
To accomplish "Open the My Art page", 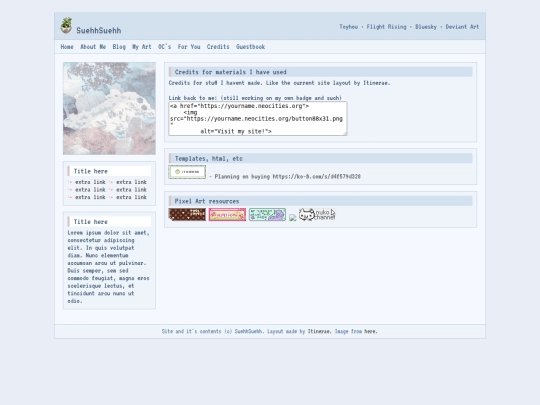I will 142,46.
